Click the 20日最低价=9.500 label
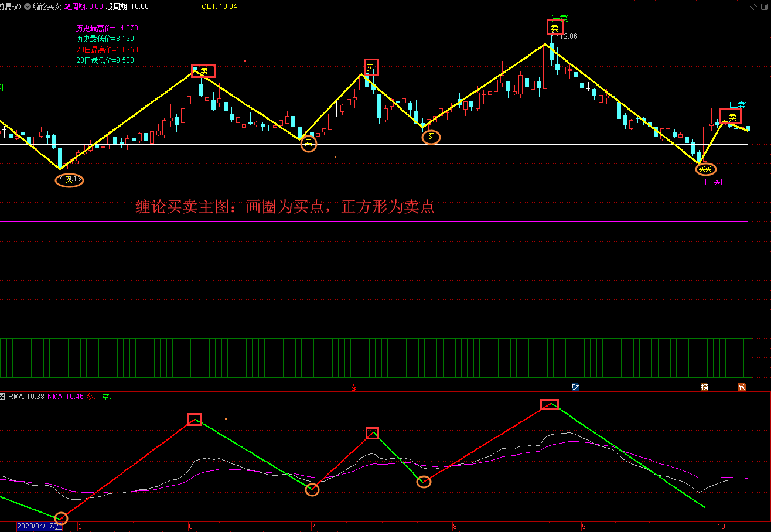This screenshot has width=771, height=532. coord(105,60)
